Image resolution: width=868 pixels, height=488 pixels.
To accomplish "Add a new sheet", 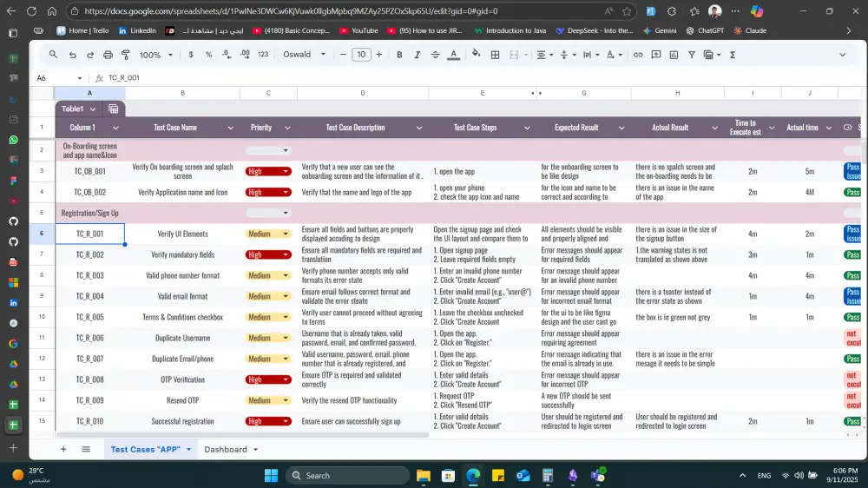I will coord(63,449).
